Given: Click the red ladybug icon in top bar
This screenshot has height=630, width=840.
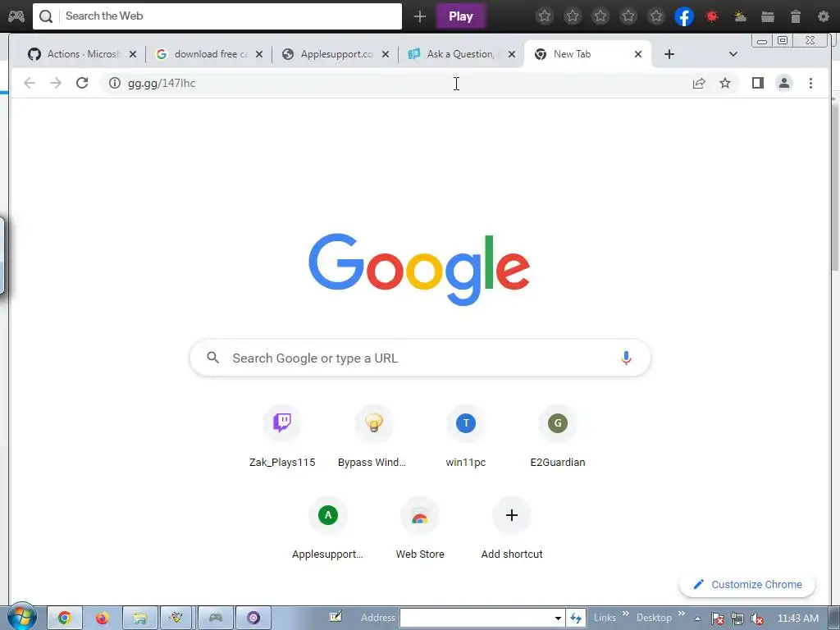Looking at the screenshot, I should [712, 16].
